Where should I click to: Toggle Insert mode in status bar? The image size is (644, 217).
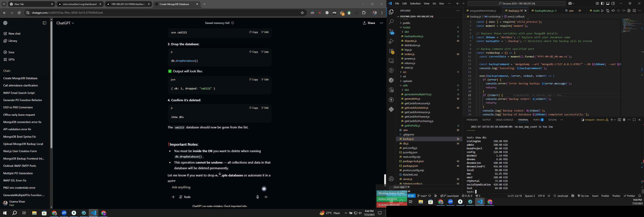coord(595,196)
